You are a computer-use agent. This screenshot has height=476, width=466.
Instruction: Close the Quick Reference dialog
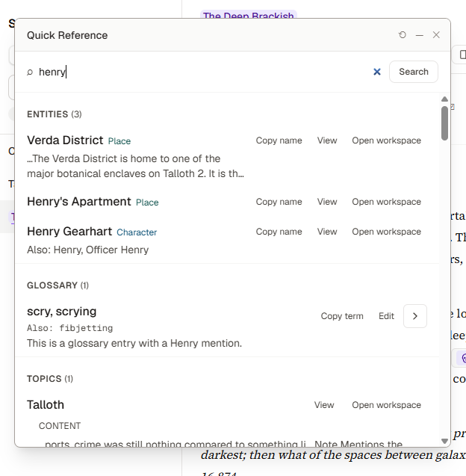pos(436,35)
